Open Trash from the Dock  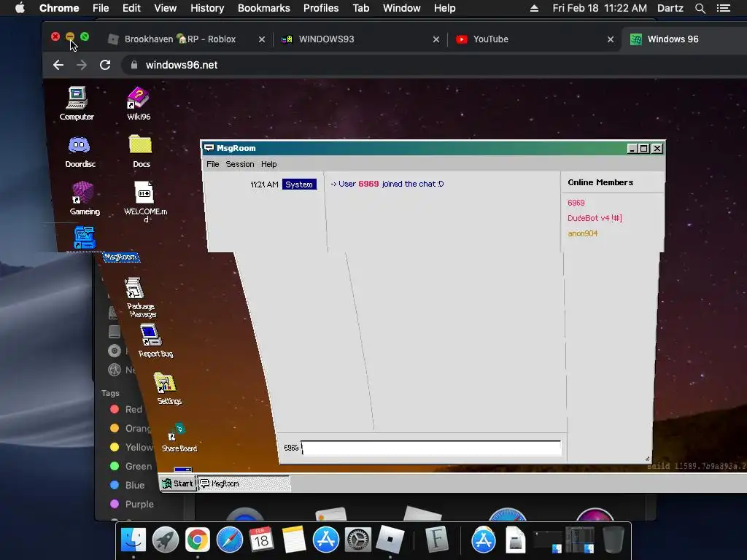613,540
